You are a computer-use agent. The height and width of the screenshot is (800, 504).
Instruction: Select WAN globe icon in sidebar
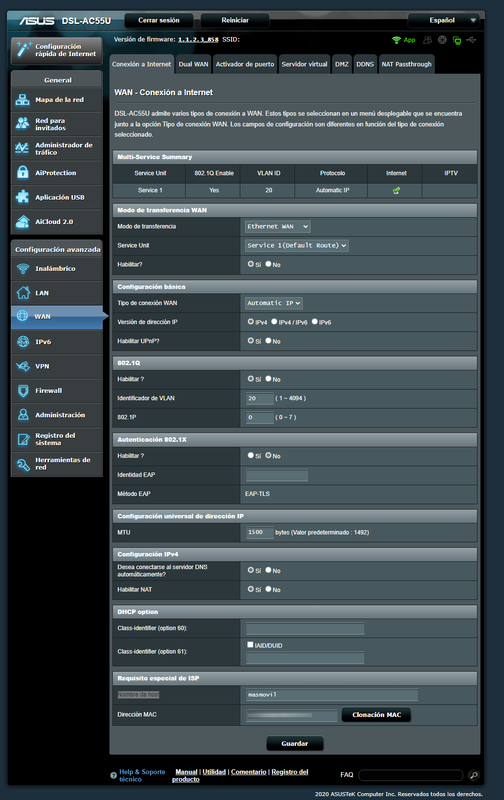tap(22, 316)
